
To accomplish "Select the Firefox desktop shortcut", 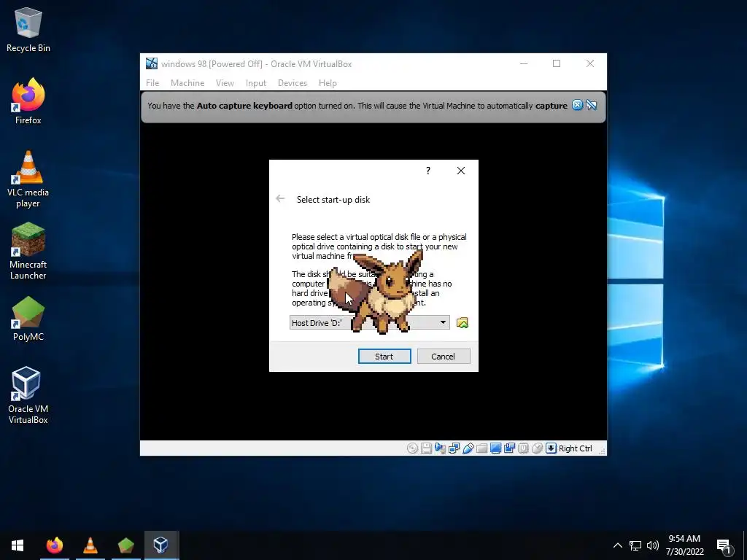I will point(28,101).
